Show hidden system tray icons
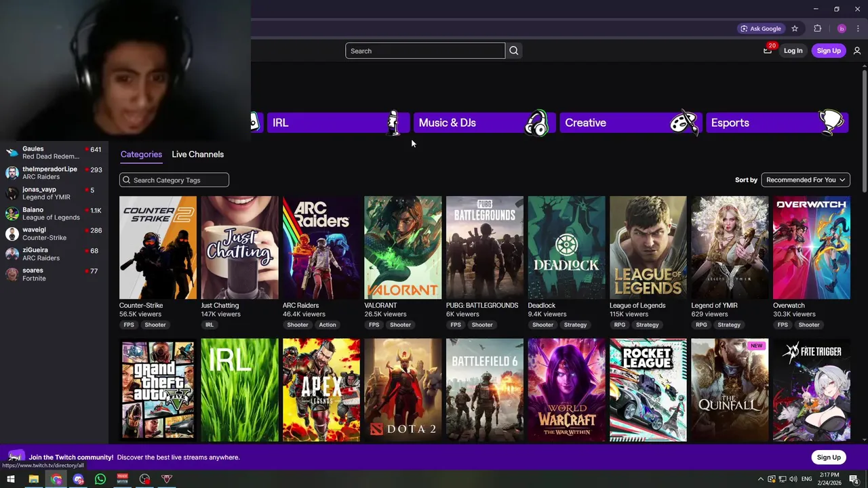Screen dimensions: 868x488 point(760,479)
